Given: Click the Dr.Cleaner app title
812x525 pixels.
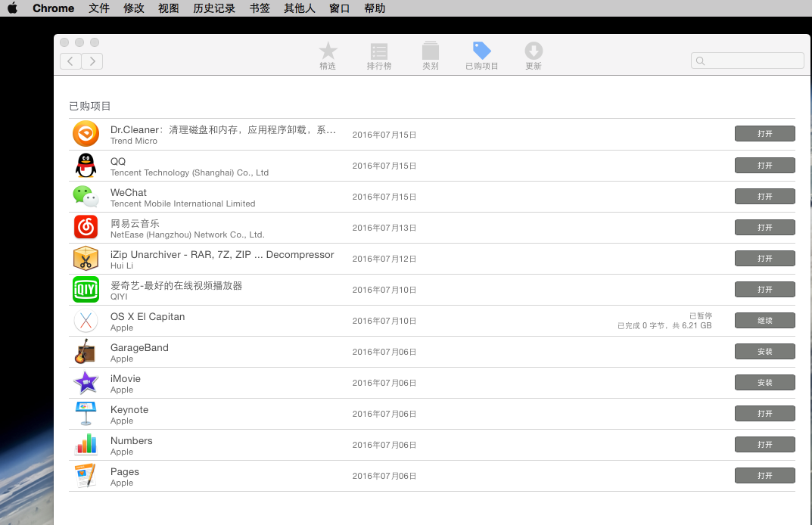Looking at the screenshot, I should click(x=223, y=129).
